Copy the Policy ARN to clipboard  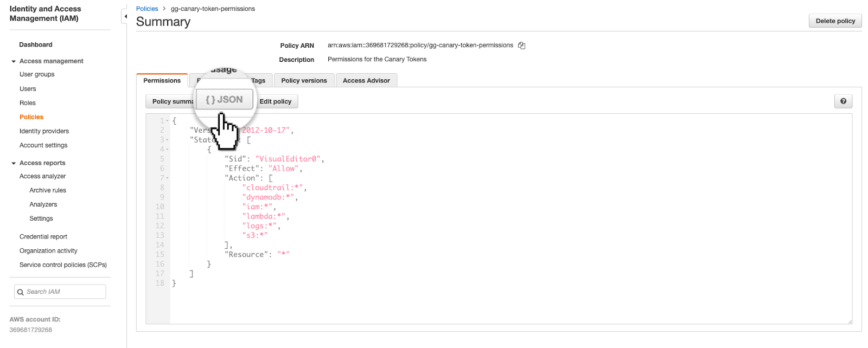(x=521, y=46)
